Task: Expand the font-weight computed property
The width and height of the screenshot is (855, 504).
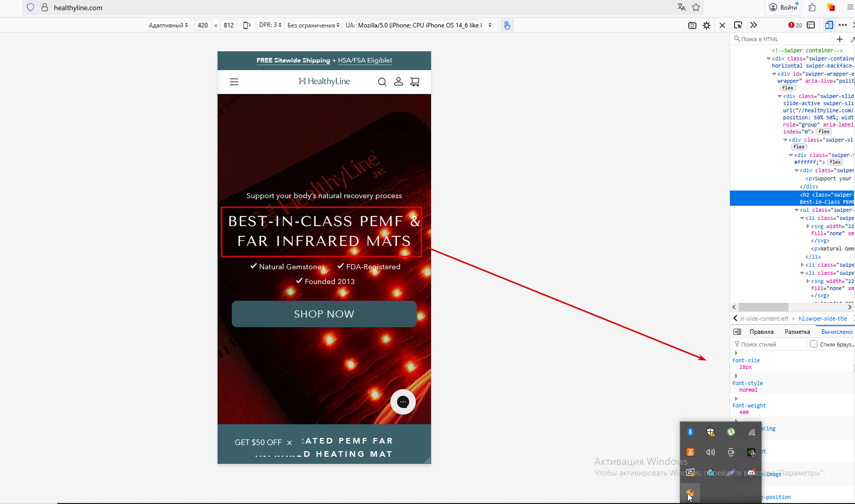Action: (736, 399)
